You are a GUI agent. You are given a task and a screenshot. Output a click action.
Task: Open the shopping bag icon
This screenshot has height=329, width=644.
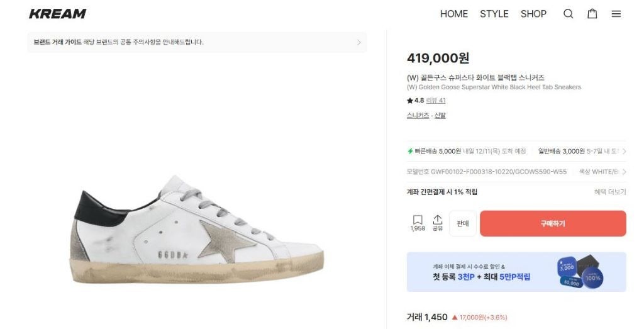point(592,14)
